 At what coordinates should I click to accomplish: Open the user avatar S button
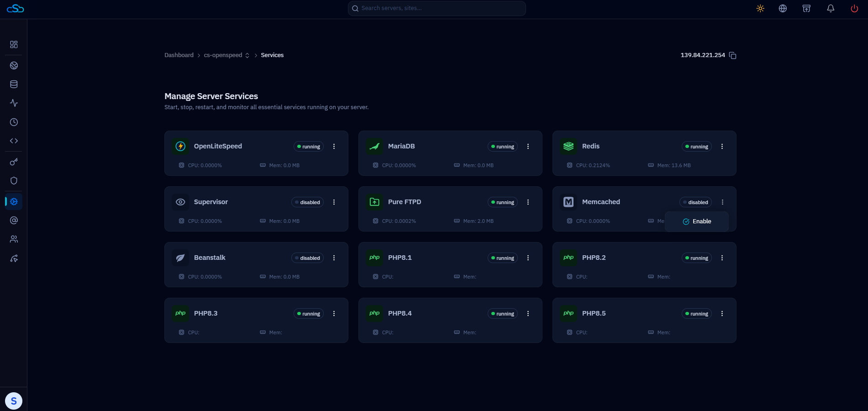[14, 401]
